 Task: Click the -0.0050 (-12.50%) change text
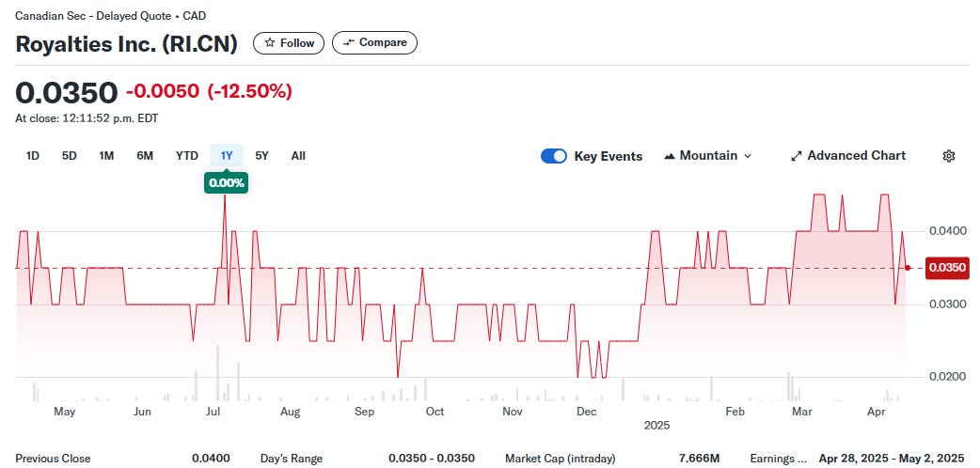(209, 91)
